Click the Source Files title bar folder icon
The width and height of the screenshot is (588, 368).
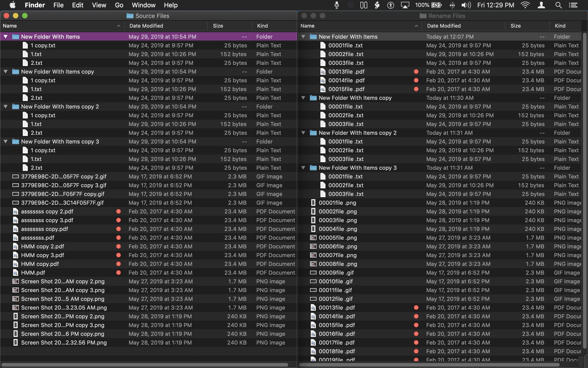(x=130, y=16)
